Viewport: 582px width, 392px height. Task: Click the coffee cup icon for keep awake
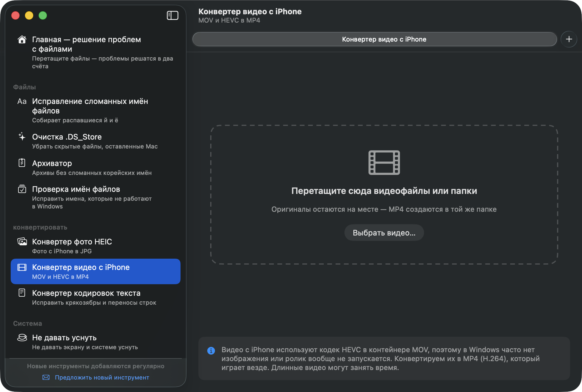(22, 337)
